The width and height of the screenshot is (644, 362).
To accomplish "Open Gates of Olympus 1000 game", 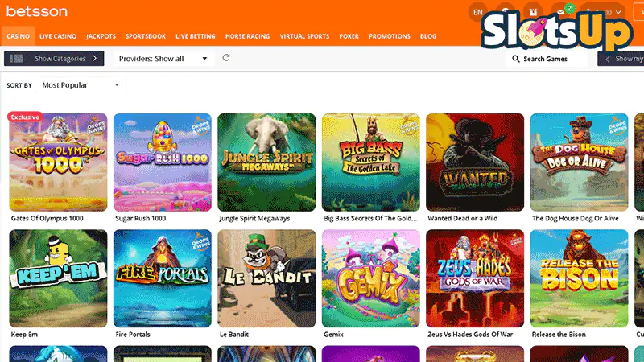I will [58, 162].
